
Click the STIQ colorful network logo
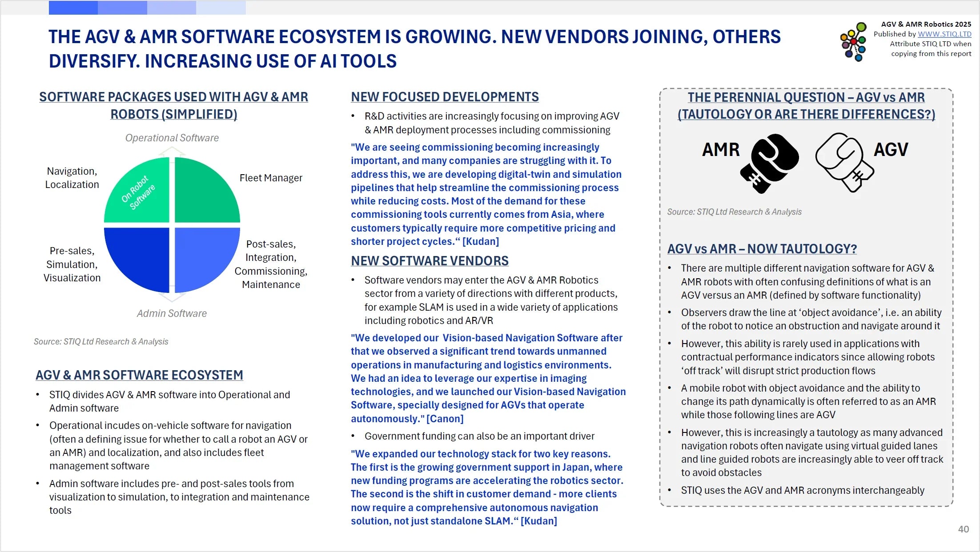tap(853, 42)
